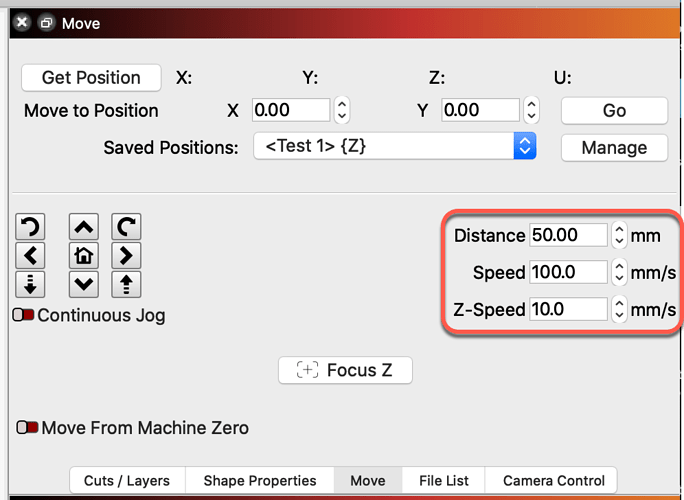
Task: Click the Get Position button
Action: (91, 78)
